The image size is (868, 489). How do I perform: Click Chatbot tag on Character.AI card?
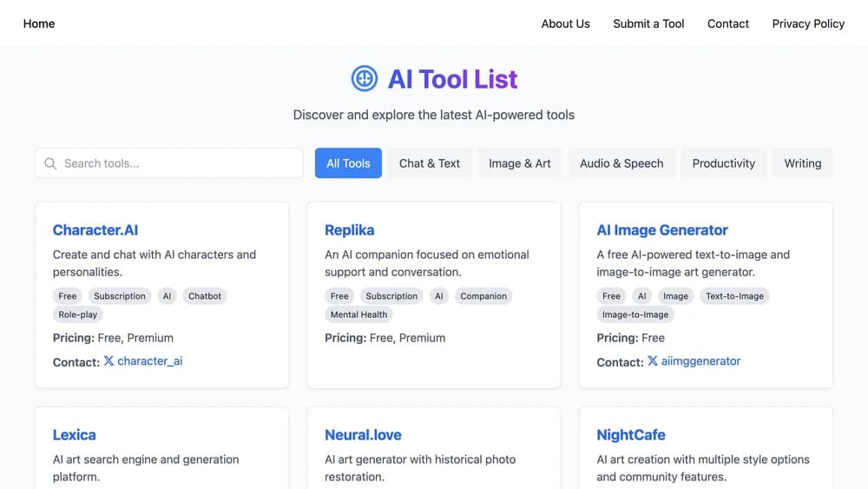point(205,295)
